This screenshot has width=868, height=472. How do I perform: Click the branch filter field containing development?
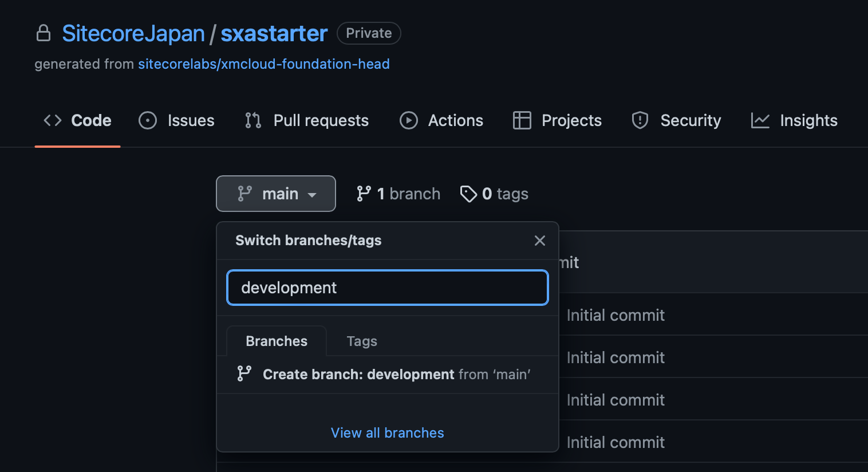(x=388, y=288)
